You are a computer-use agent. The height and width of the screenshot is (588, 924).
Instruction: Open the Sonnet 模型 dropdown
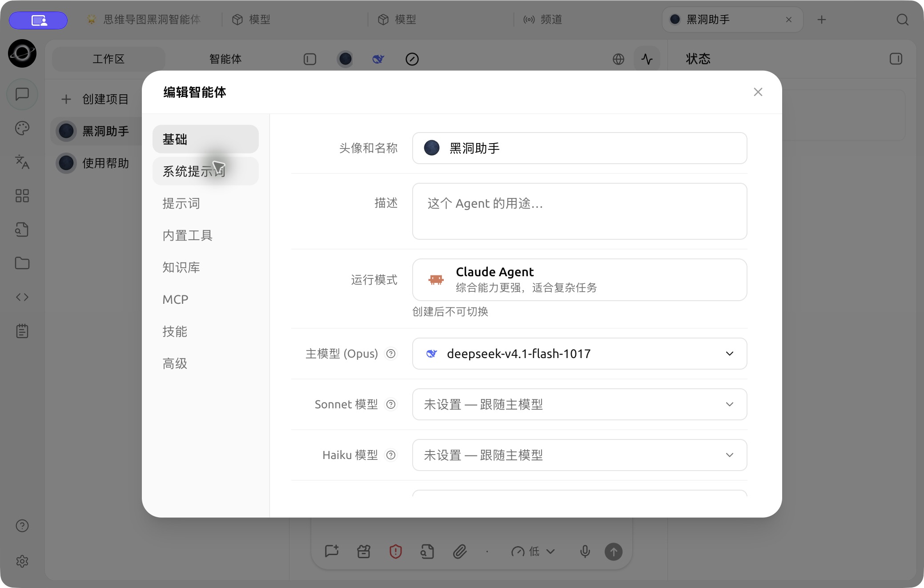tap(579, 404)
